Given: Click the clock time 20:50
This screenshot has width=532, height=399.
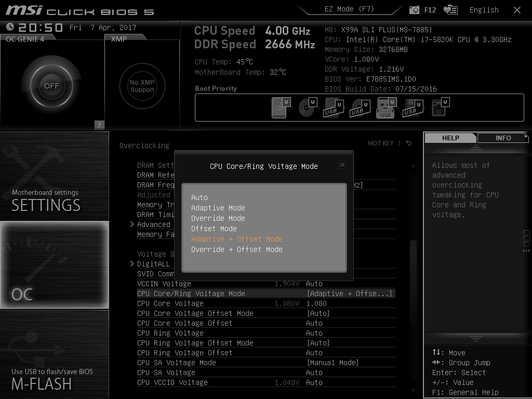Looking at the screenshot, I should click(41, 28).
